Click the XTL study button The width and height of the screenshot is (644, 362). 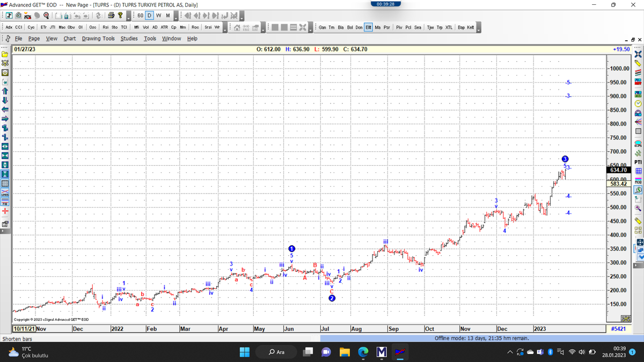click(449, 27)
